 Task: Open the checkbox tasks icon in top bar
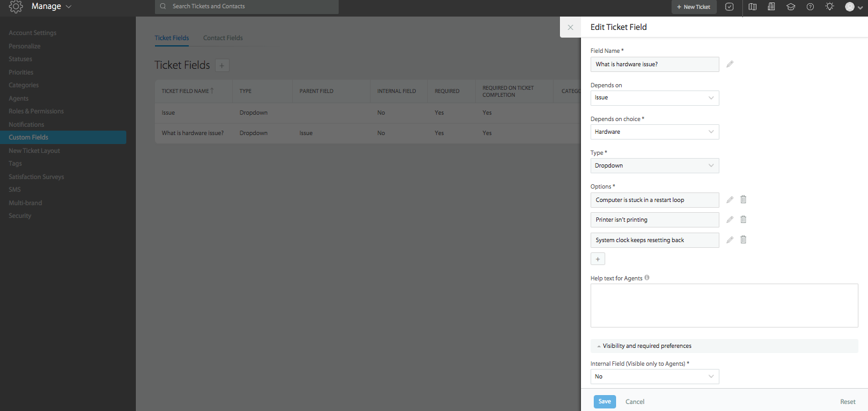[x=730, y=7]
